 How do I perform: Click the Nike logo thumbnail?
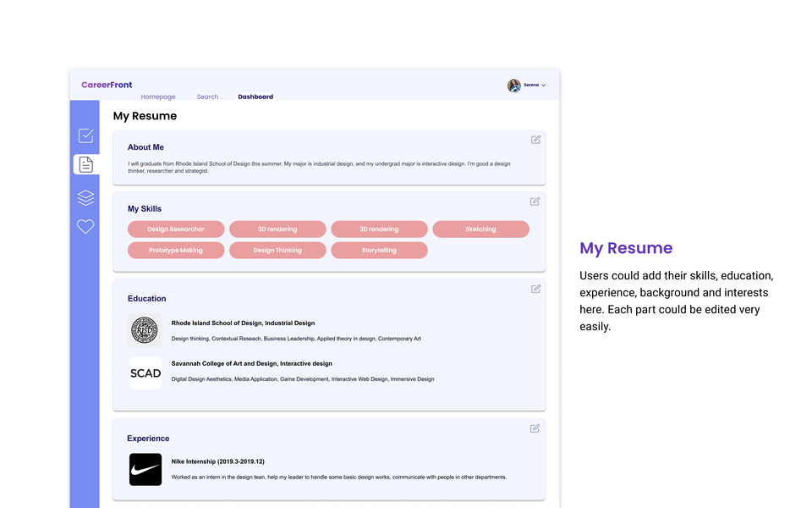[x=145, y=469]
